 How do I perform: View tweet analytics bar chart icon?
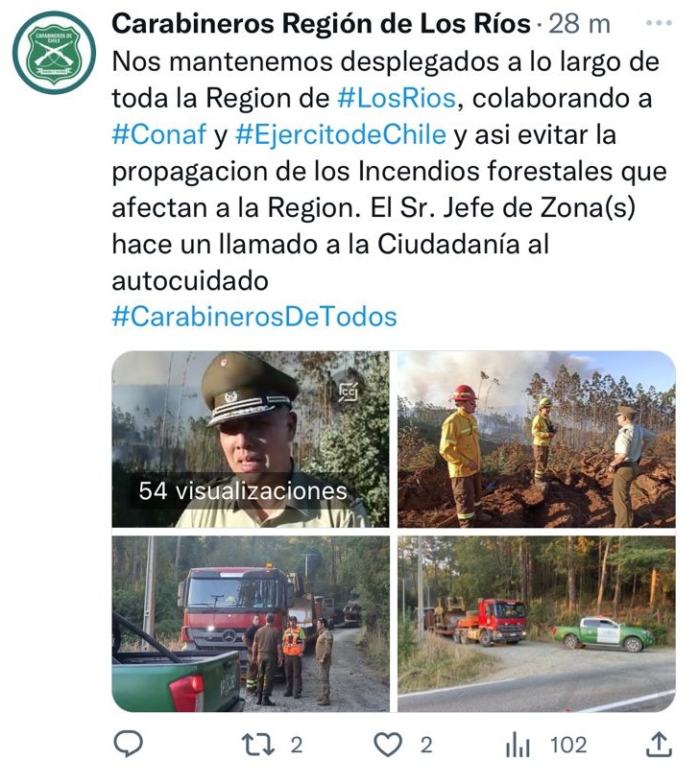518,745
